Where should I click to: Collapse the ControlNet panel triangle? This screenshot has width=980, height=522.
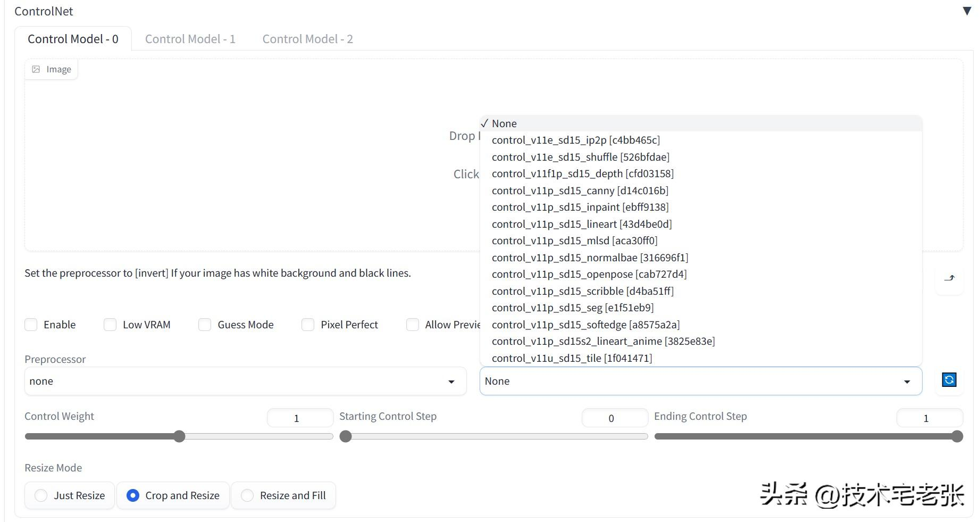(967, 11)
